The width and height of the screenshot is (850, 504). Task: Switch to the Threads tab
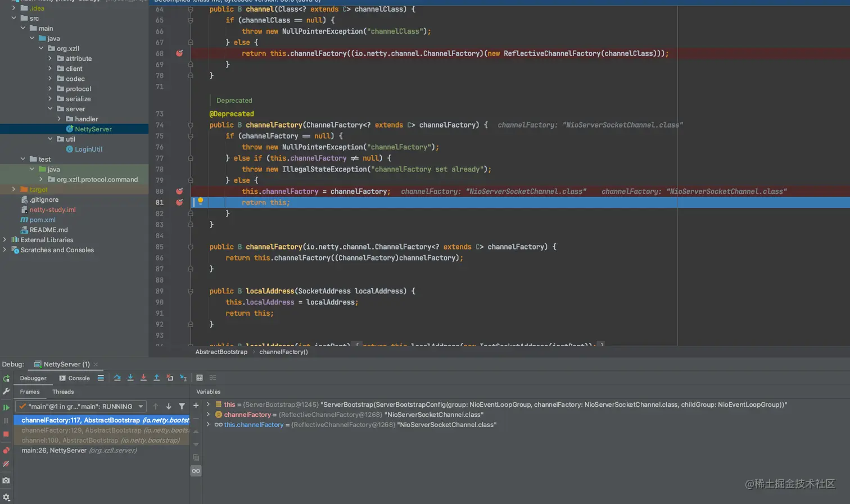tap(63, 392)
